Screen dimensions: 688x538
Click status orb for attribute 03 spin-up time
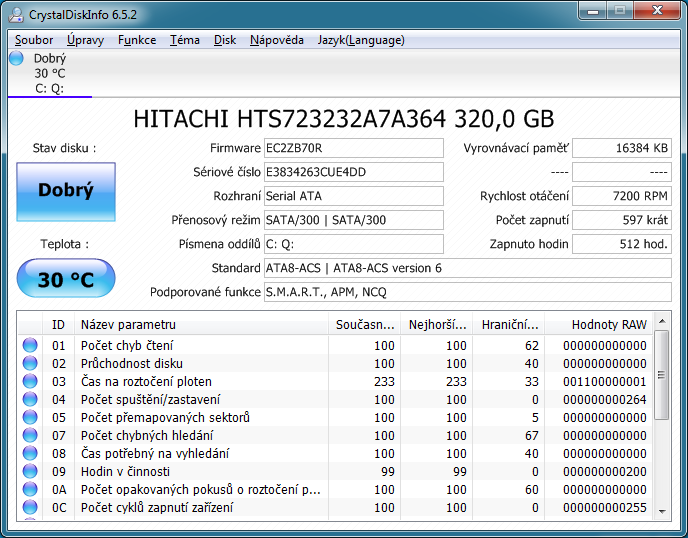(x=30, y=382)
